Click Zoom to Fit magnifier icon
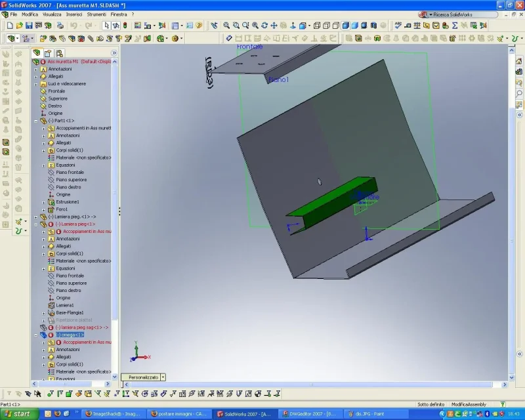 [x=226, y=26]
